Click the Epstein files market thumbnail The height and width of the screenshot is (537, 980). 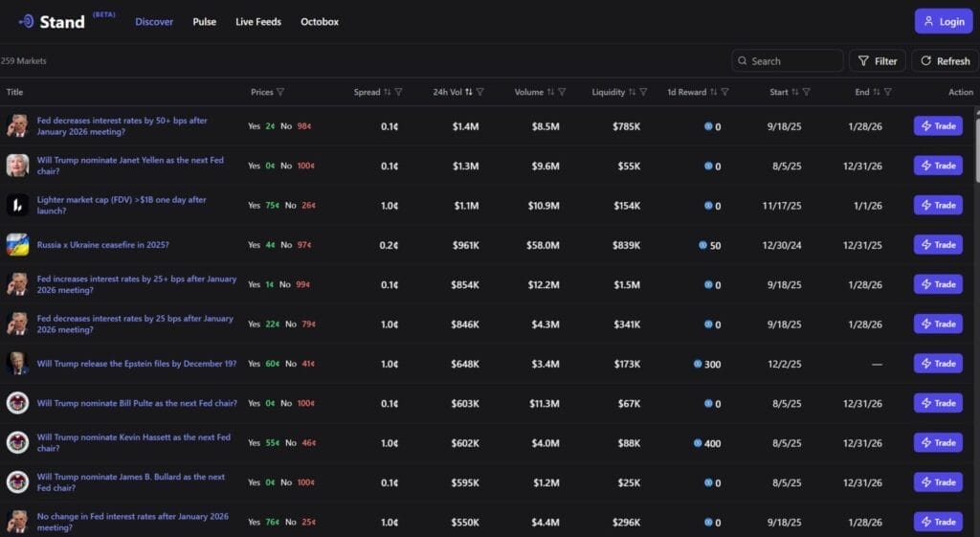pos(17,364)
